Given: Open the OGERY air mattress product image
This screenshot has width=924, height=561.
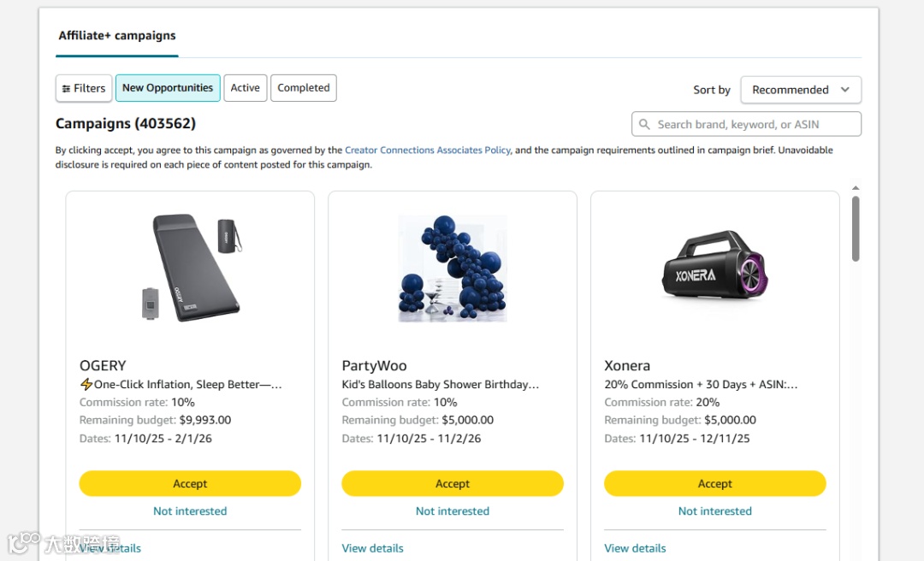Looking at the screenshot, I should [191, 268].
